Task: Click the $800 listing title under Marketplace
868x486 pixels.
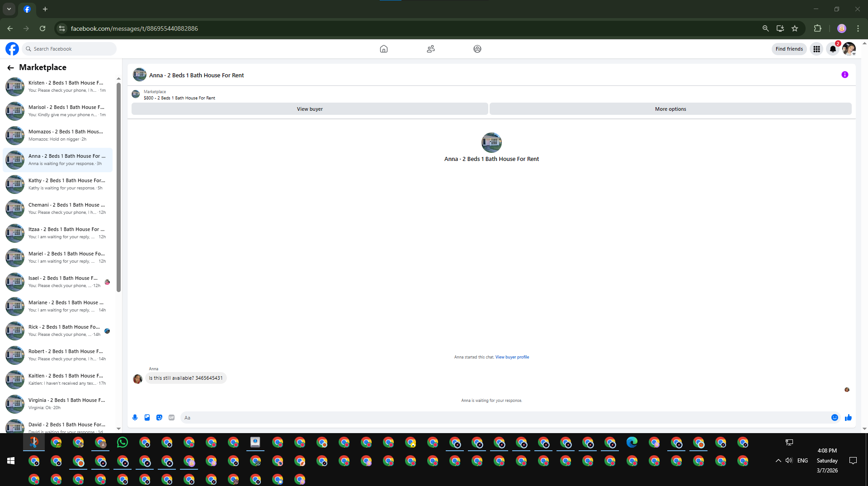Action: pyautogui.click(x=179, y=98)
